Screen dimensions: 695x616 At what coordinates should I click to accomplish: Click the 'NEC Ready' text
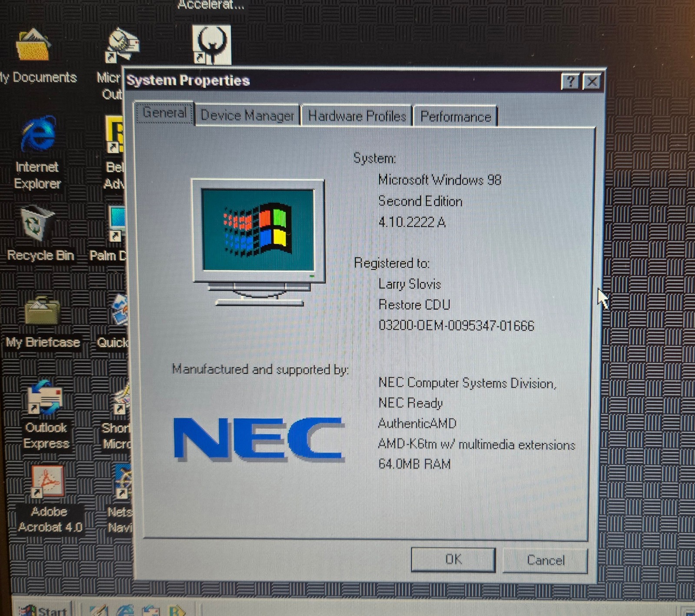[x=410, y=403]
